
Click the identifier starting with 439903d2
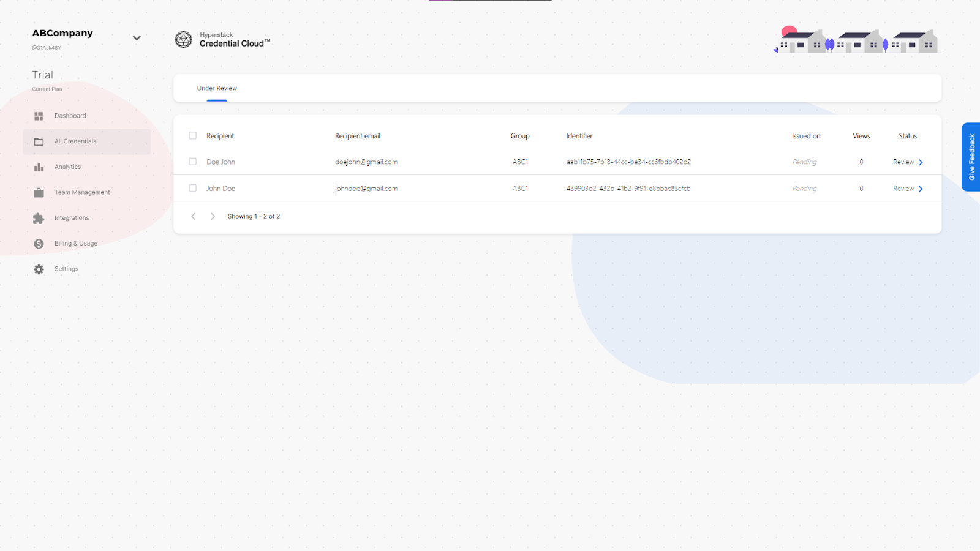(x=628, y=189)
